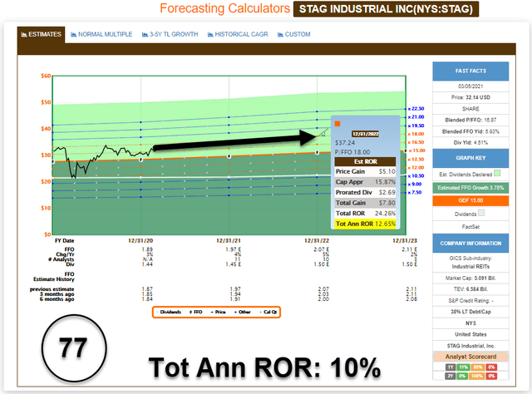Click the FactSet source label

coord(470,227)
